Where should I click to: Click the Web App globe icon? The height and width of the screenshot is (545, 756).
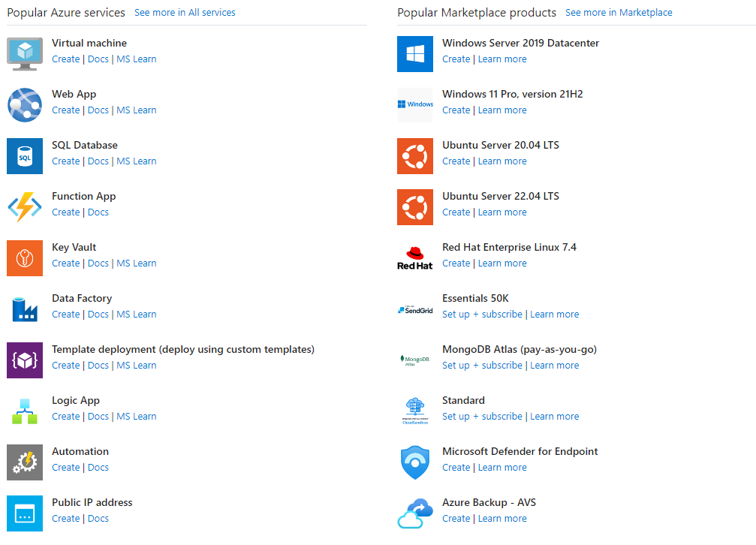pyautogui.click(x=25, y=104)
